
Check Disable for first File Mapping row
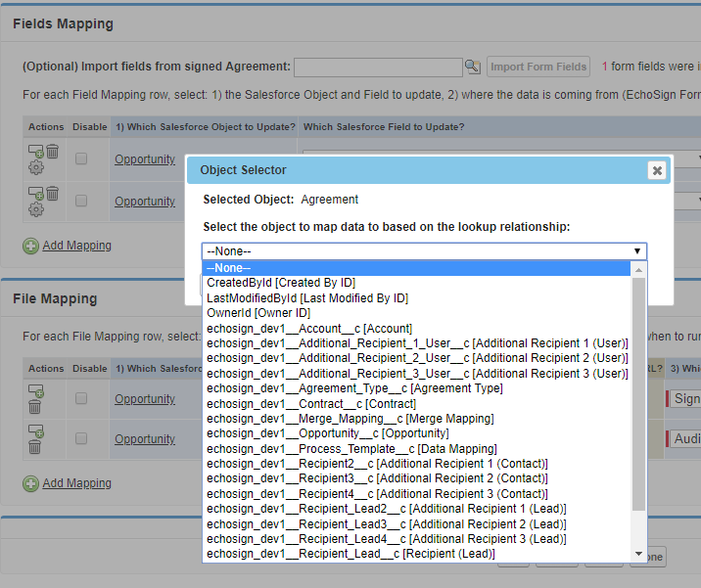coord(81,398)
